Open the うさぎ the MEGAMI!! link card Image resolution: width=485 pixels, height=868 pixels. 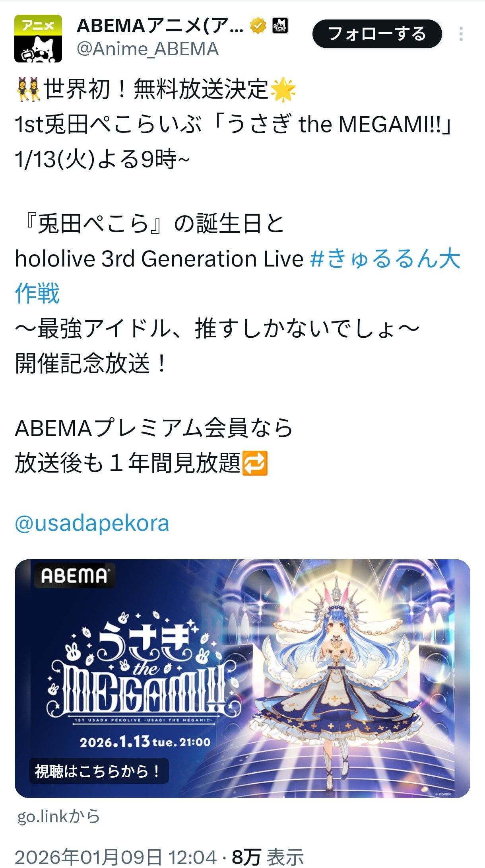click(x=242, y=679)
